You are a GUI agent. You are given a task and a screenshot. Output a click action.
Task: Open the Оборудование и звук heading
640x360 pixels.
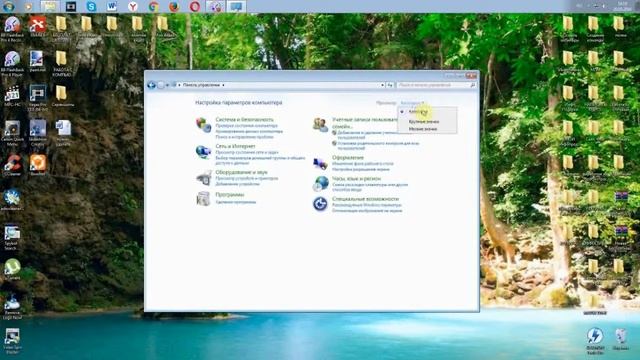coord(242,172)
